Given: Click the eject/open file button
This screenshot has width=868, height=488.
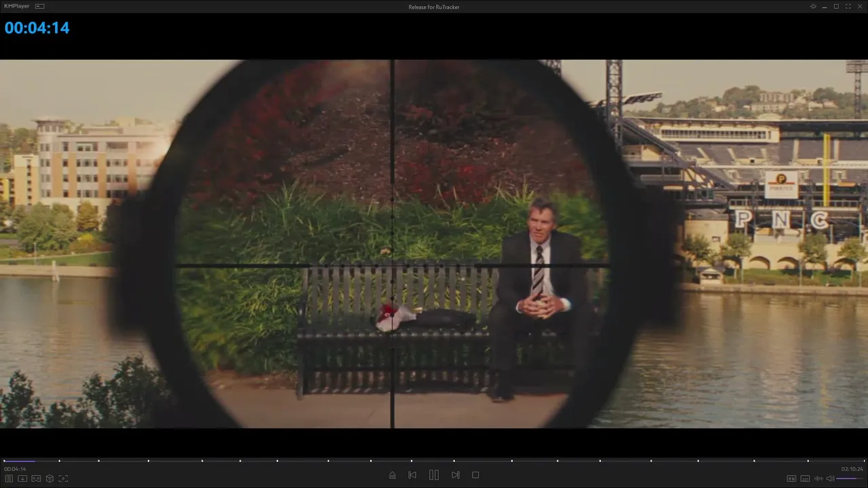Looking at the screenshot, I should (392, 475).
